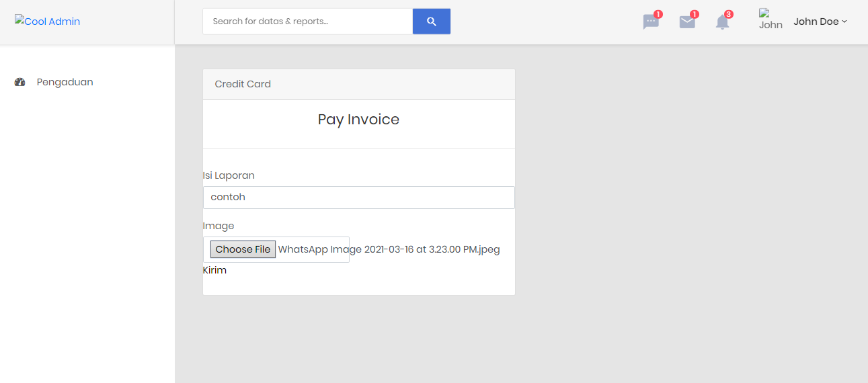Image resolution: width=868 pixels, height=383 pixels.
Task: Expand the John Doe account dropdown
Action: click(x=820, y=22)
